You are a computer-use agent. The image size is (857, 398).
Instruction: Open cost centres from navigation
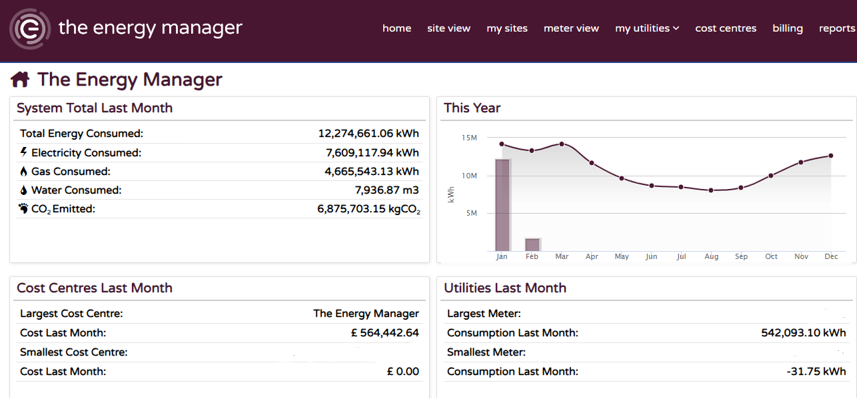pos(726,28)
